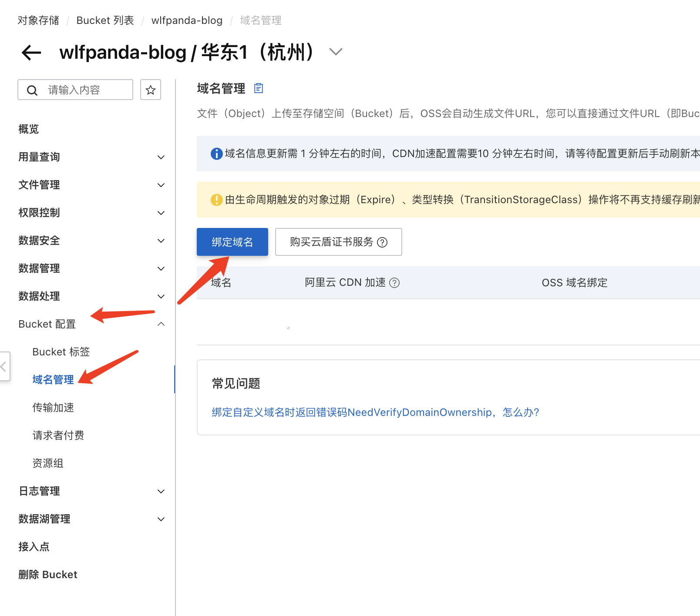Click 文件管理 sidebar label

39,185
